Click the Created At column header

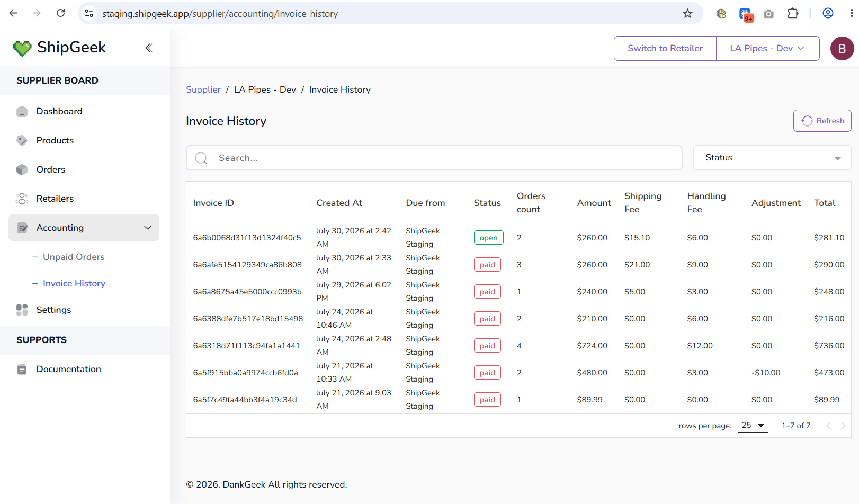(x=339, y=203)
